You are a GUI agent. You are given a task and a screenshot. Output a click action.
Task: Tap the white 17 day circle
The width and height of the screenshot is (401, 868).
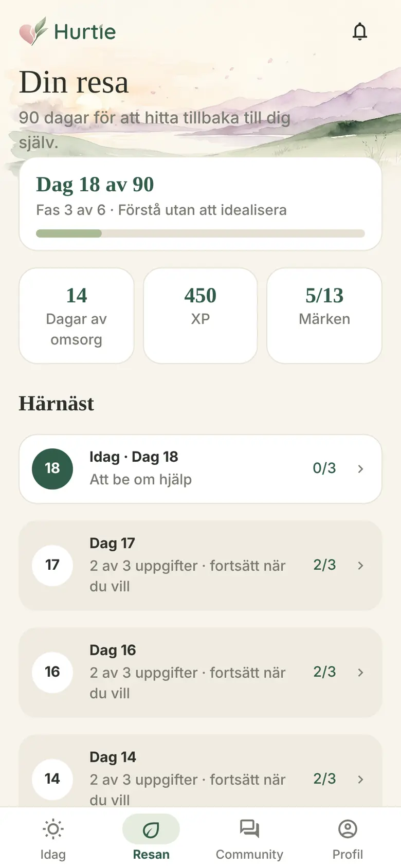(52, 565)
